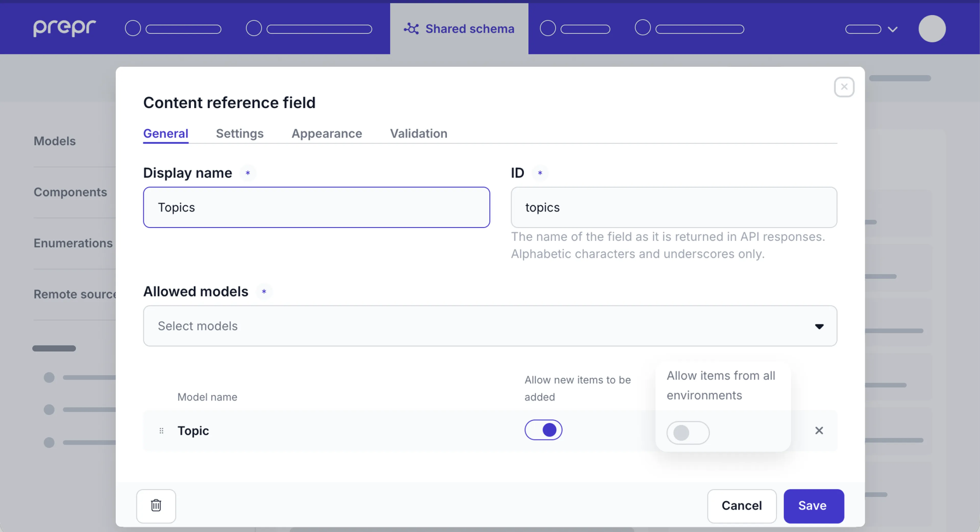Open the user avatar in header
Viewport: 980px width, 532px height.
point(932,29)
